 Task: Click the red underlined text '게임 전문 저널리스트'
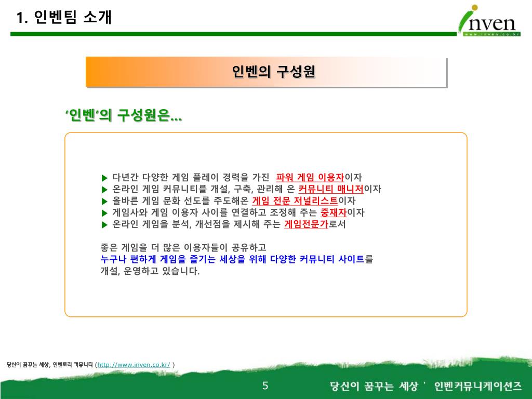(x=295, y=201)
